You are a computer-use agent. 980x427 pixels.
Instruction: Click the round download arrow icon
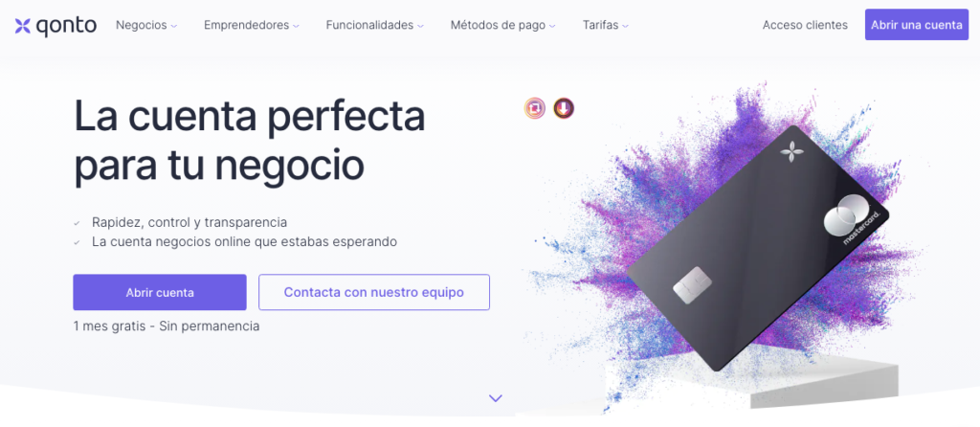(x=564, y=108)
